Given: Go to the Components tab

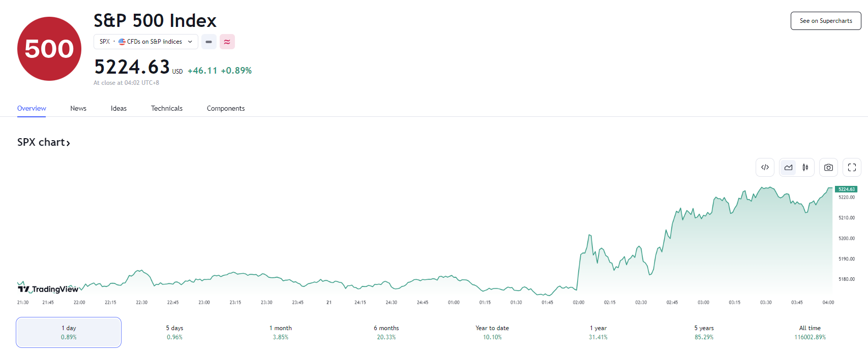Looking at the screenshot, I should (226, 108).
